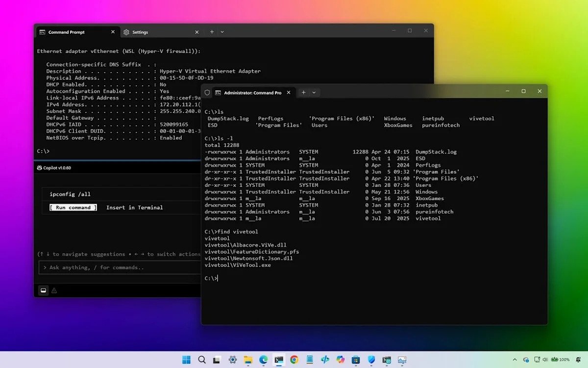
Task: Click the admin shield icon in the front window
Action: pyautogui.click(x=207, y=92)
